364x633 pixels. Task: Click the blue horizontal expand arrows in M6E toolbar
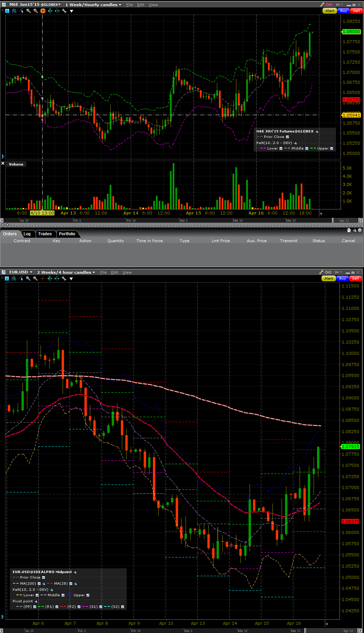pos(50,11)
